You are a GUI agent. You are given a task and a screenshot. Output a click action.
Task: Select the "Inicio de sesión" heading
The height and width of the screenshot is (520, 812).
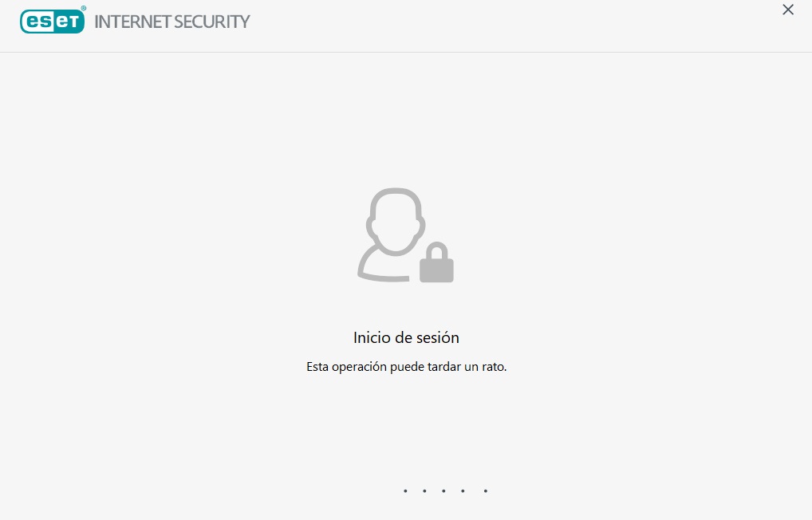pyautogui.click(x=406, y=337)
